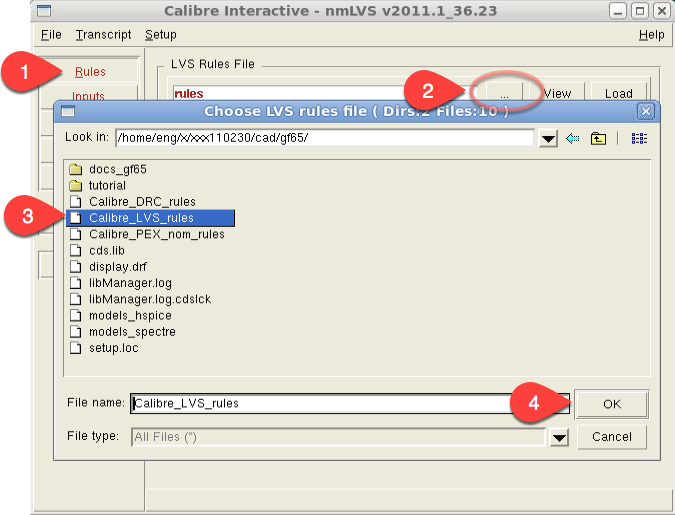This screenshot has width=675, height=515.
Task: Click the browse (...) button for rules file
Action: 505,93
